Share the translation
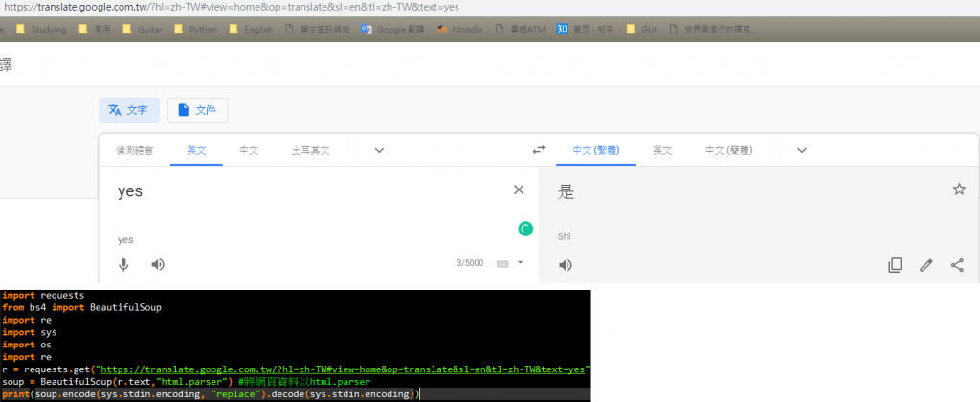 pos(957,266)
